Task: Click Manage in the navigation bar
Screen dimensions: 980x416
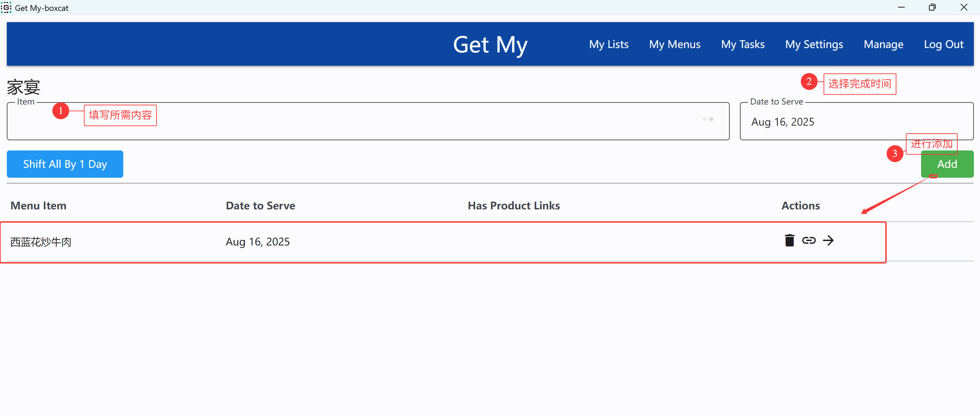Action: [883, 44]
